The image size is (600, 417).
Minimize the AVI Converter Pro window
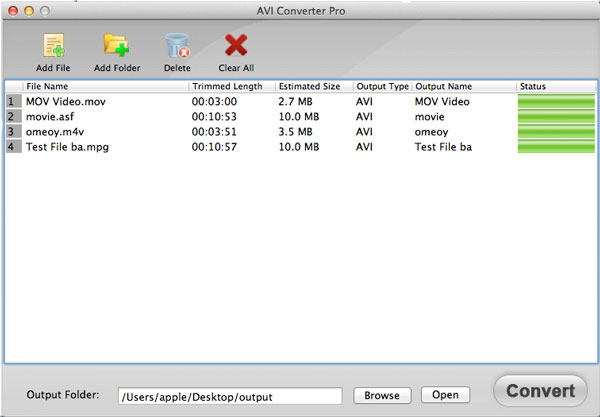pos(29,11)
